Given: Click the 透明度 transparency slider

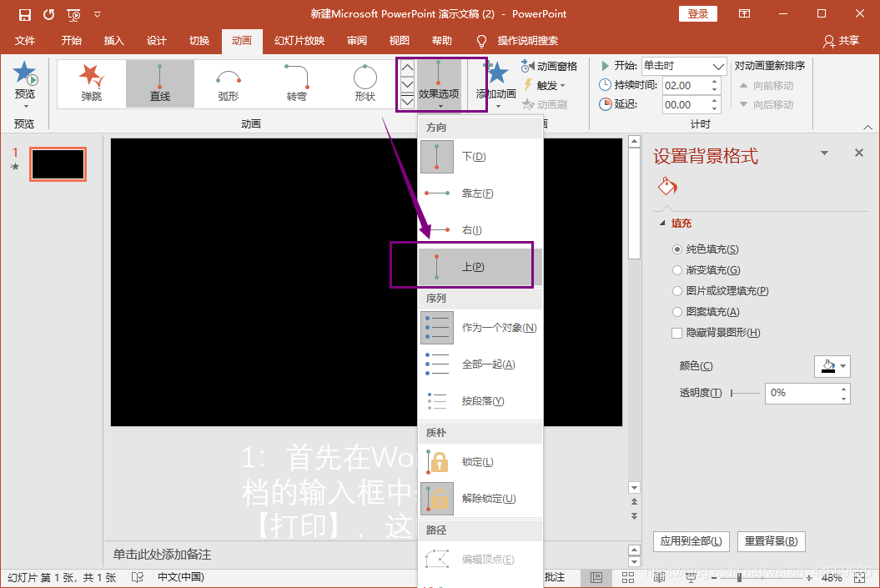Looking at the screenshot, I should tap(746, 394).
